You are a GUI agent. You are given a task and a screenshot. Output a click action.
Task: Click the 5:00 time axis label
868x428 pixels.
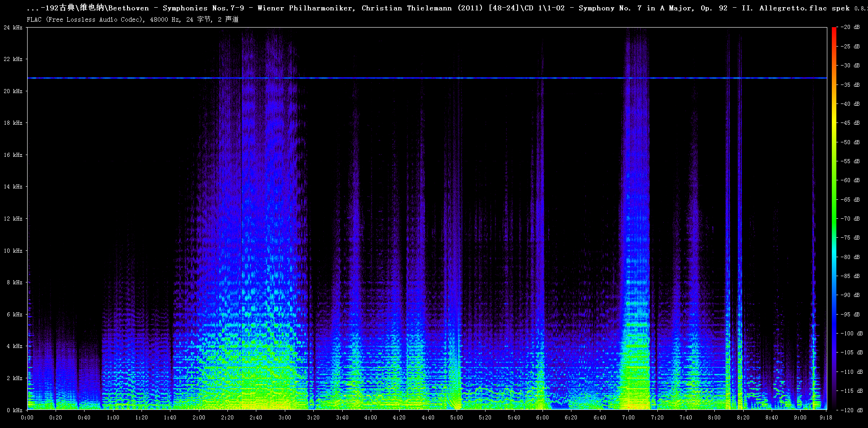pos(457,418)
